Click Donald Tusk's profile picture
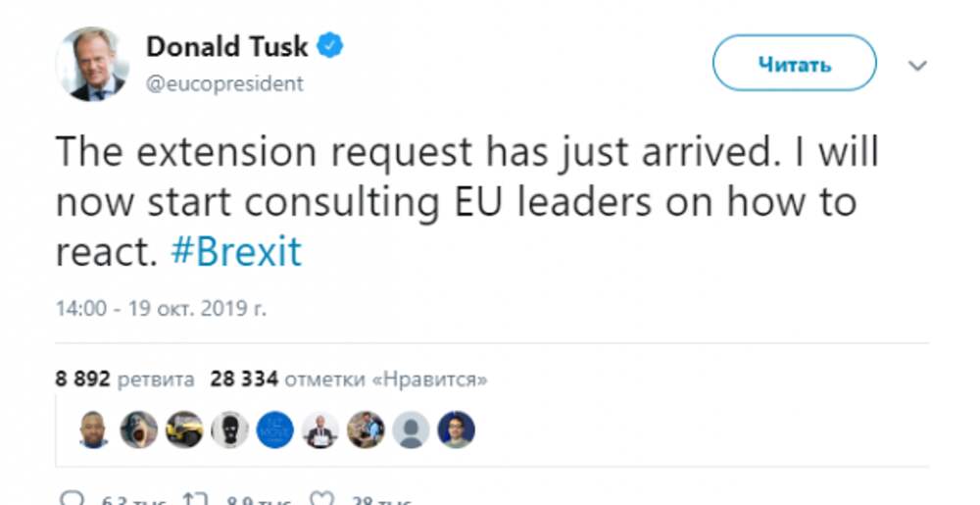This screenshot has height=505, width=980. coord(93,65)
